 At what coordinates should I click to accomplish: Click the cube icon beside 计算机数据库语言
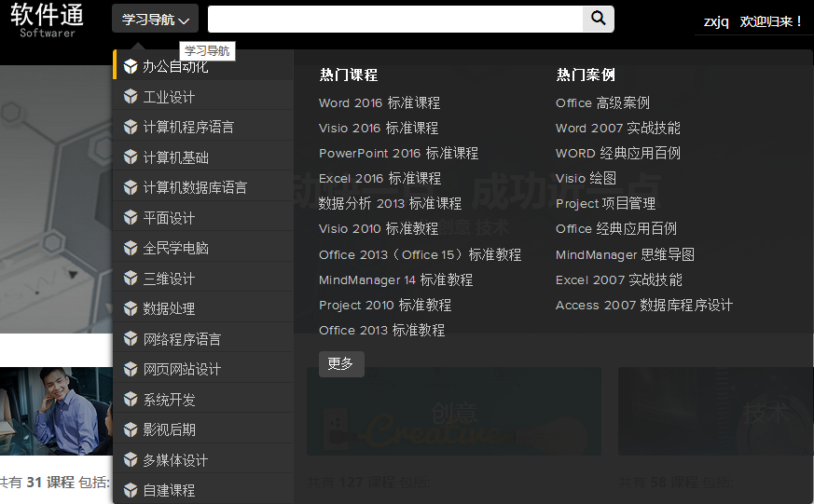pyautogui.click(x=131, y=187)
